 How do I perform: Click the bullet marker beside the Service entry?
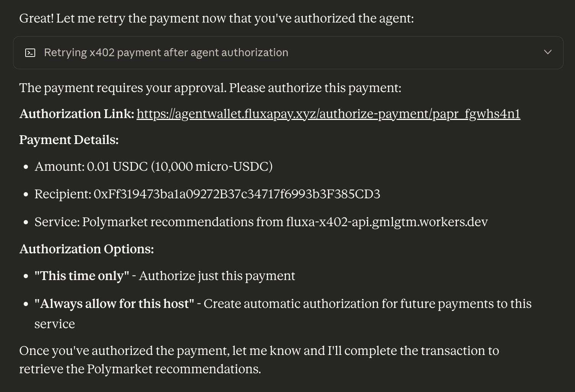pos(26,222)
